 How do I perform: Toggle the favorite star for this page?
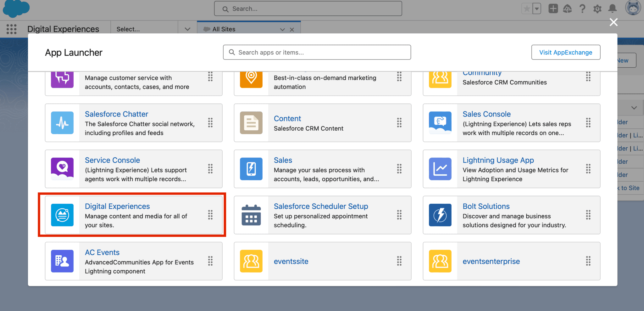pyautogui.click(x=526, y=8)
